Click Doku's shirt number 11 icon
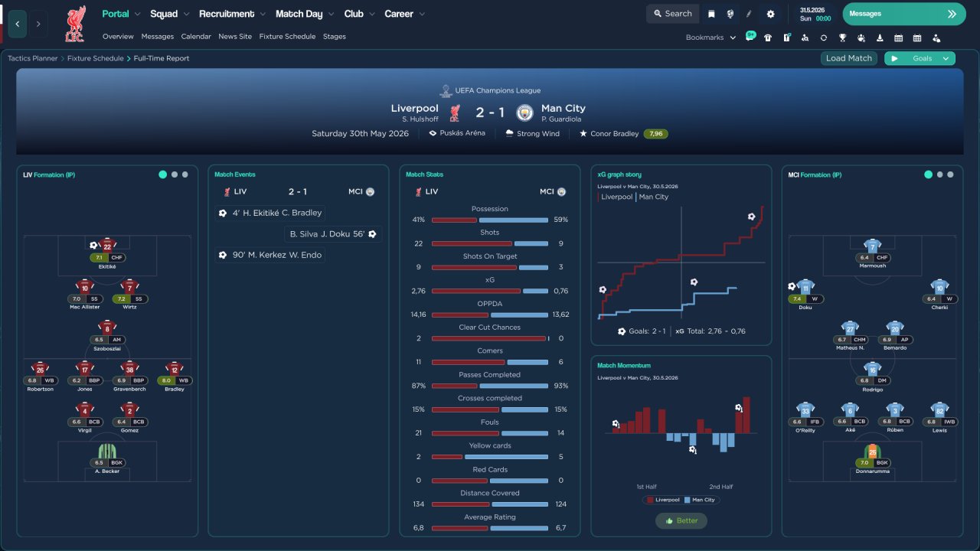Screen dimensions: 980x551 (x=805, y=287)
